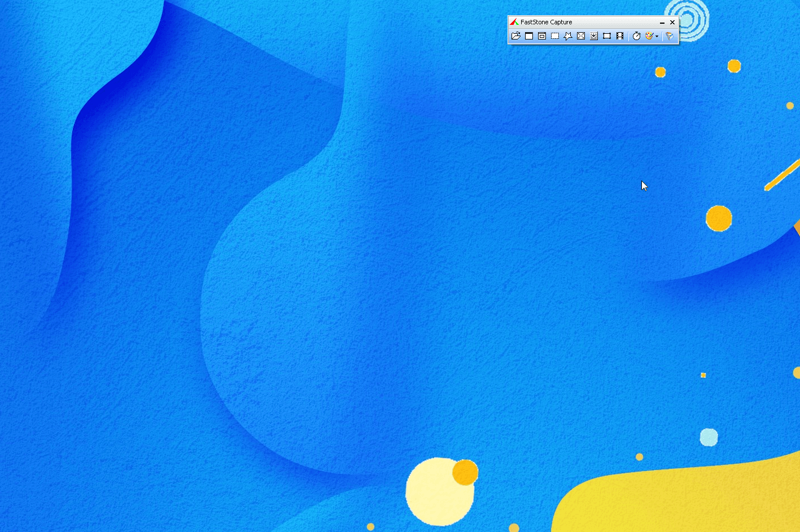The image size is (800, 532).
Task: Select the Capture Scrolling Window tool
Action: pyautogui.click(x=594, y=36)
